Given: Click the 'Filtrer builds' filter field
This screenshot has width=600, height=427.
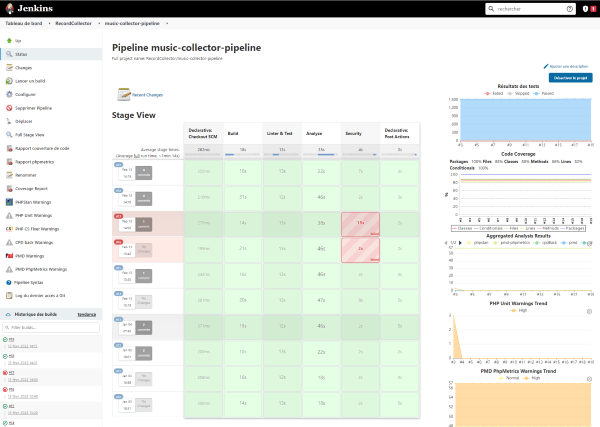Looking at the screenshot, I should pos(50,327).
